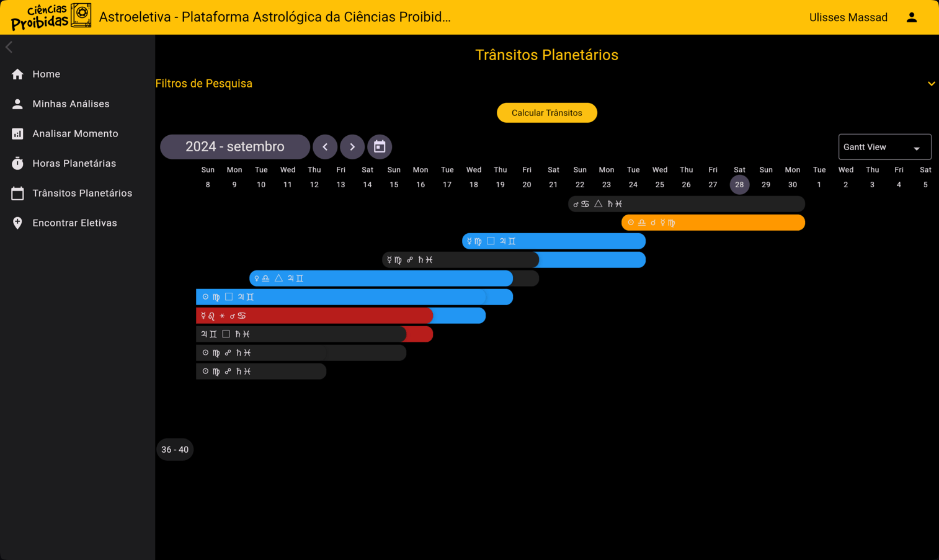Click the Analisar Momento chart icon
This screenshot has height=560, width=939.
click(17, 134)
